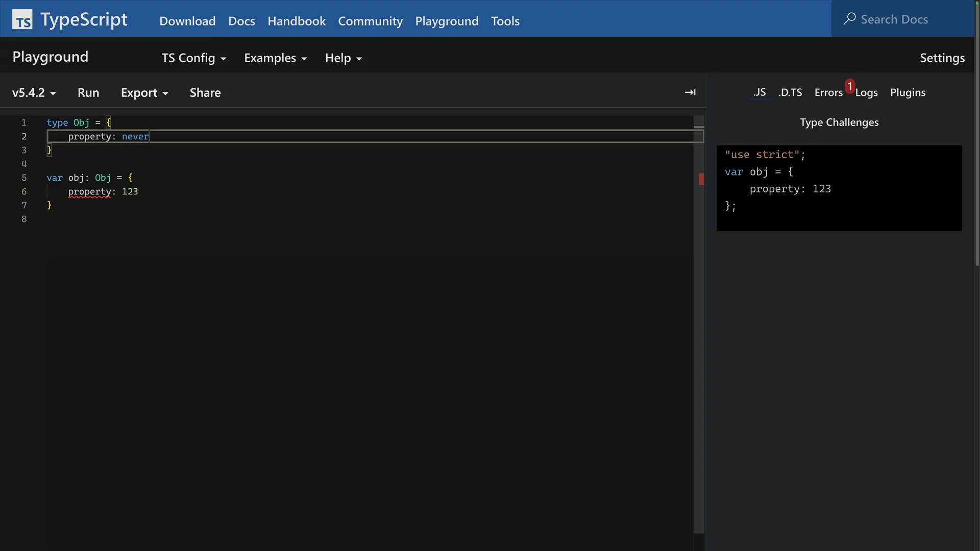This screenshot has width=980, height=551.
Task: Click the red error count badge
Action: tap(850, 86)
